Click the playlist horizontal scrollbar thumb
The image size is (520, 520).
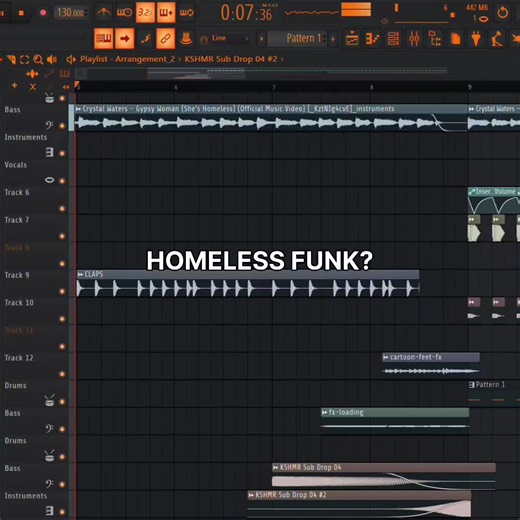[x=196, y=73]
